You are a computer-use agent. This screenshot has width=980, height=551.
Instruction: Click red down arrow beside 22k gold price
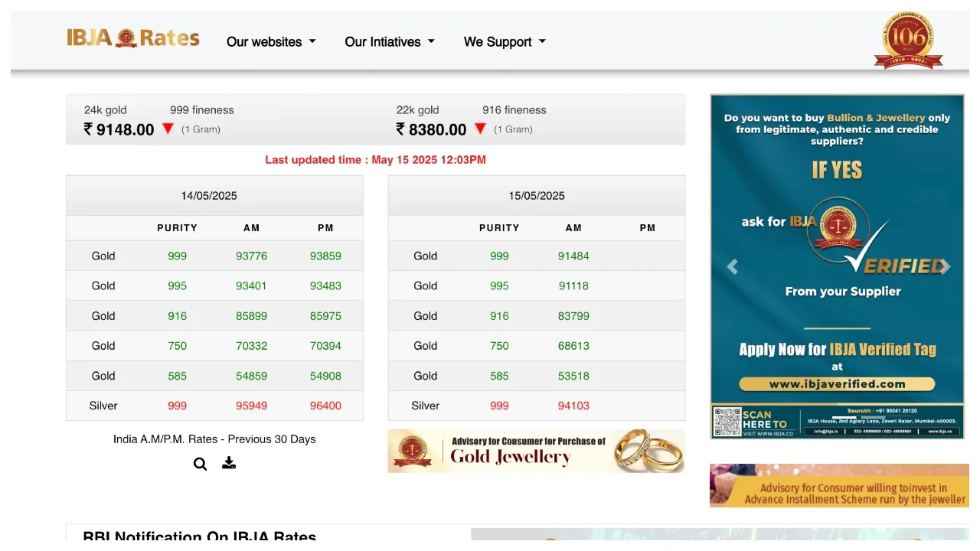pos(480,129)
